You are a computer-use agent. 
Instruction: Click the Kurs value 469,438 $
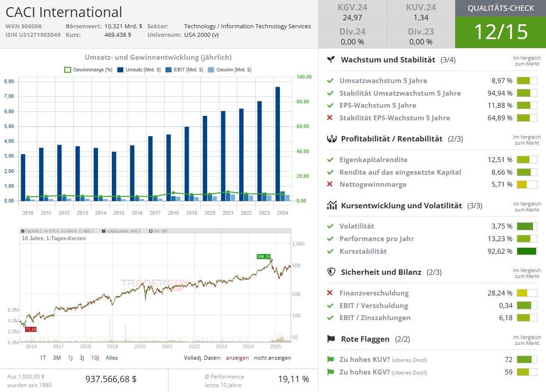(x=118, y=35)
